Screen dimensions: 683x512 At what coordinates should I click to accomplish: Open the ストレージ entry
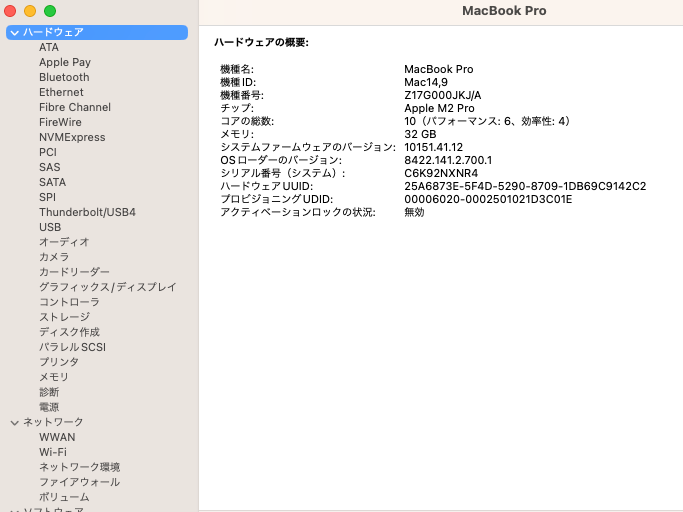click(64, 317)
